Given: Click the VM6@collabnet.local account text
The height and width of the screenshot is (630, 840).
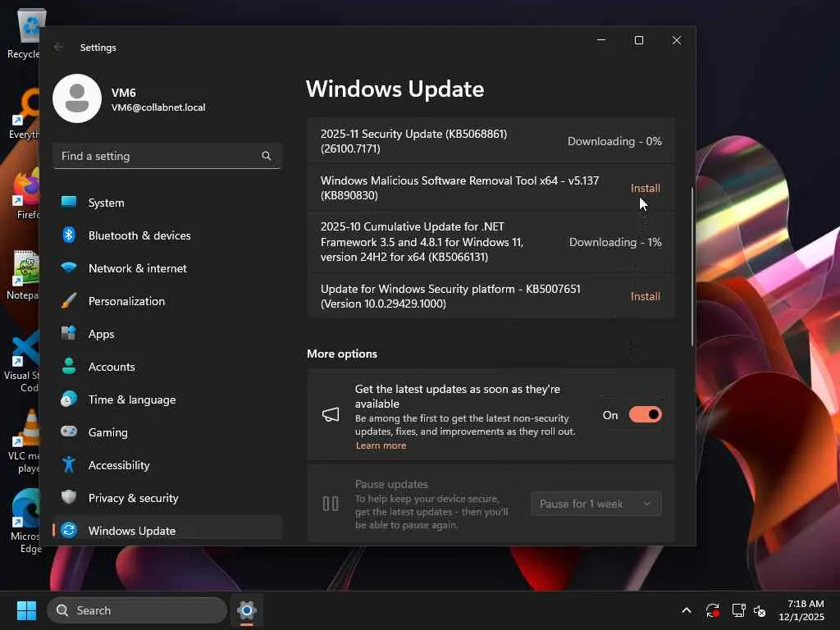Looking at the screenshot, I should pyautogui.click(x=158, y=107).
